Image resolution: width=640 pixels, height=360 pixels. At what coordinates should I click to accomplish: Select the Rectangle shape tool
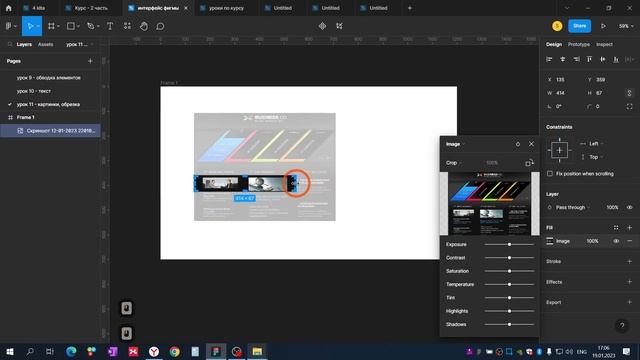pyautogui.click(x=71, y=26)
